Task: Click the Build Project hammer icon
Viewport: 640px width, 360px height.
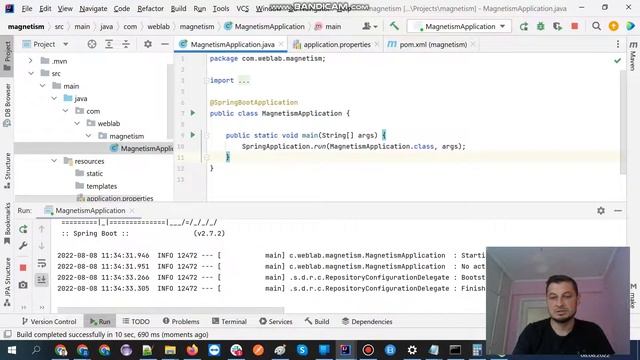Action: click(x=394, y=26)
